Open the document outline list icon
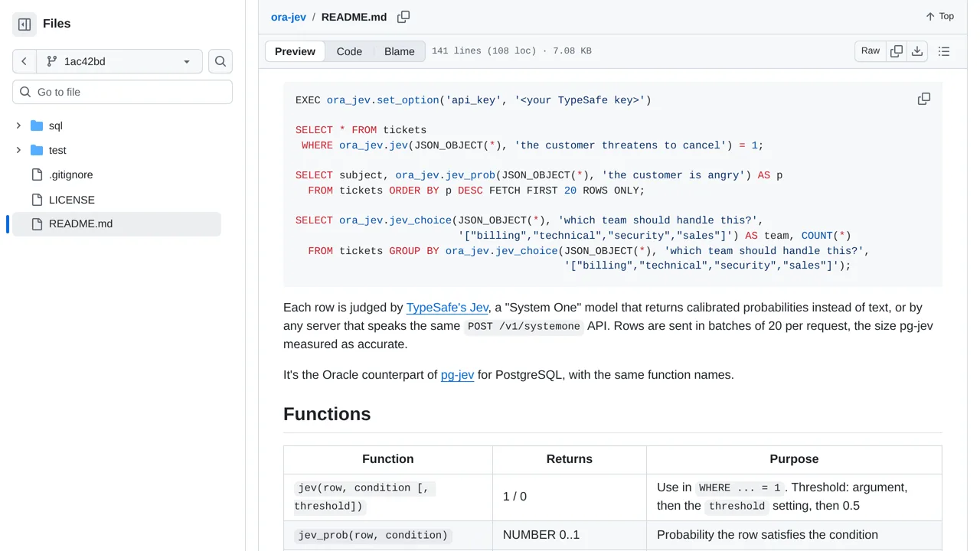This screenshot has height=551, width=980. pos(944,51)
